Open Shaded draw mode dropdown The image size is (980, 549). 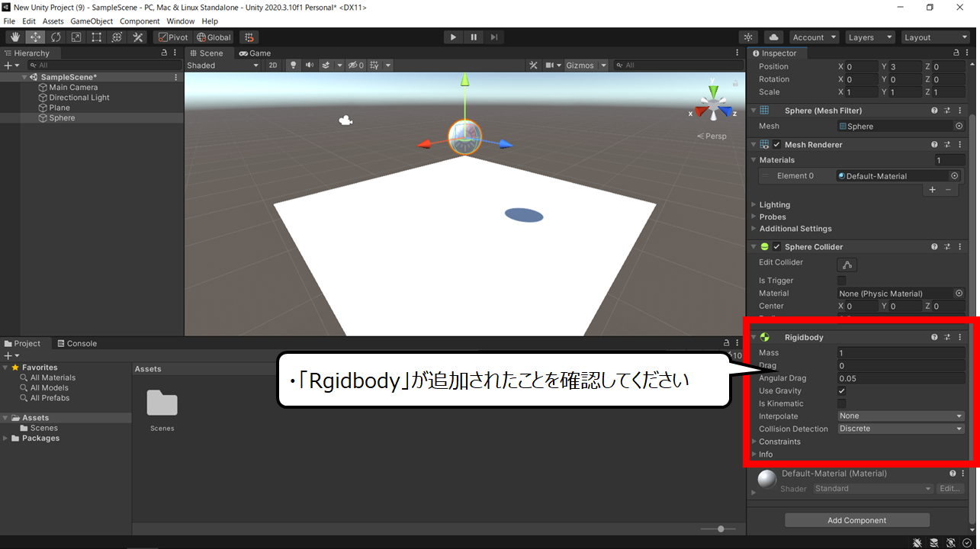coord(223,66)
